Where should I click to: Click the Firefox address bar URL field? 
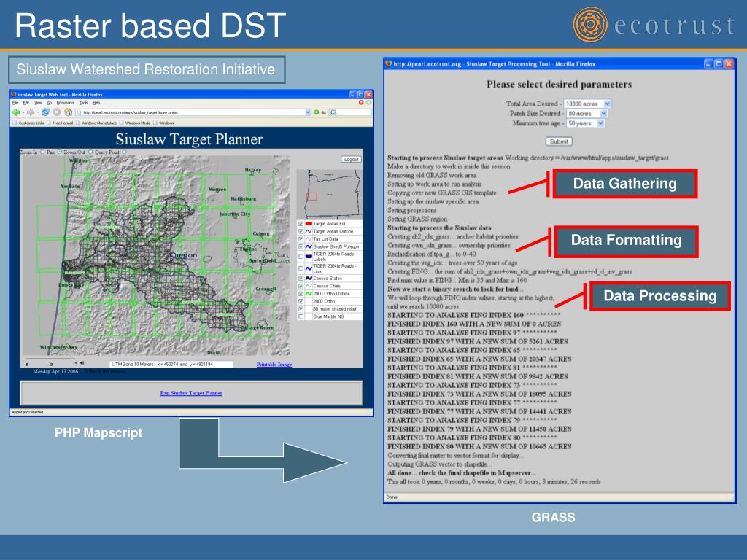pos(193,112)
